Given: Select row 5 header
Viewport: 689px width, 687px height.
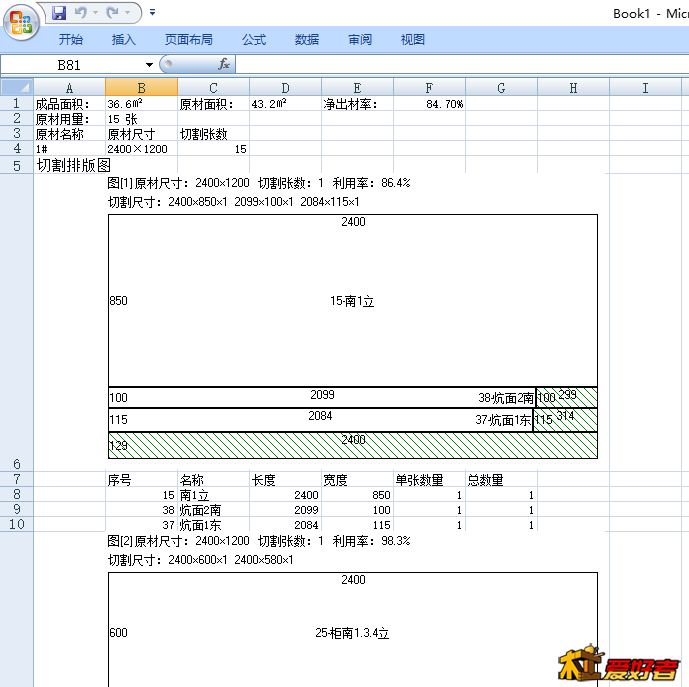Looking at the screenshot, I should pos(17,165).
